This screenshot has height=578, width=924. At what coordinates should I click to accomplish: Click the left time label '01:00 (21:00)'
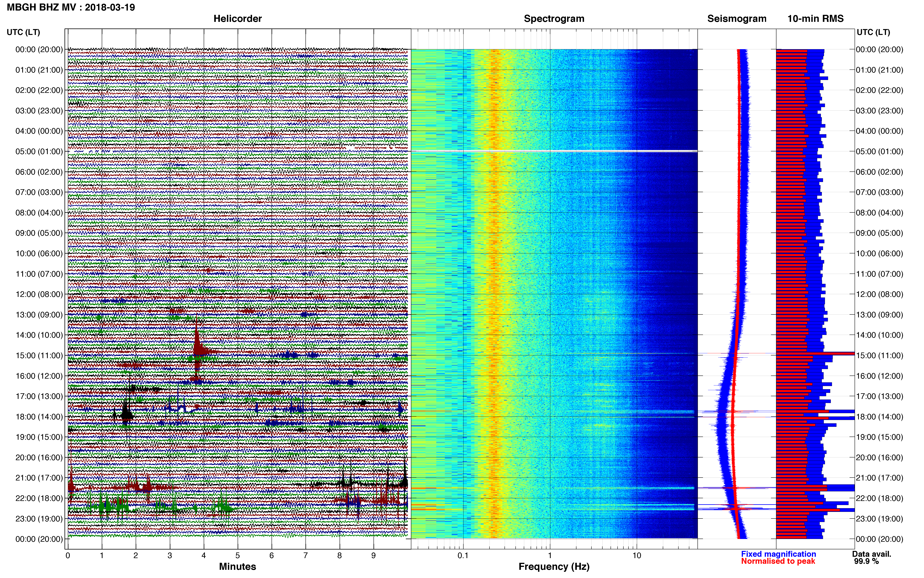click(39, 70)
